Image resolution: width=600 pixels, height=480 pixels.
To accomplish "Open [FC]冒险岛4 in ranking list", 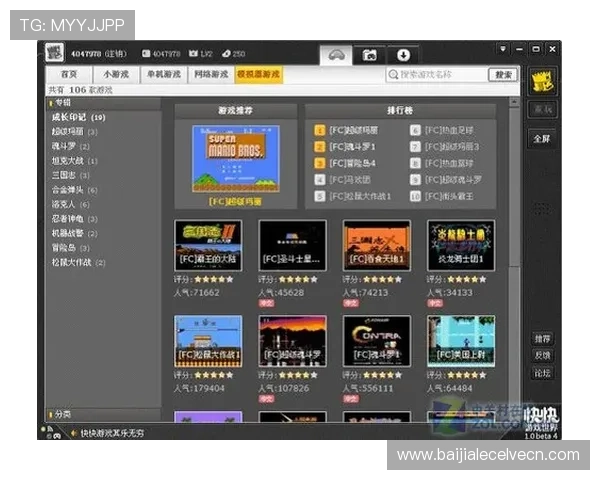I will point(352,163).
